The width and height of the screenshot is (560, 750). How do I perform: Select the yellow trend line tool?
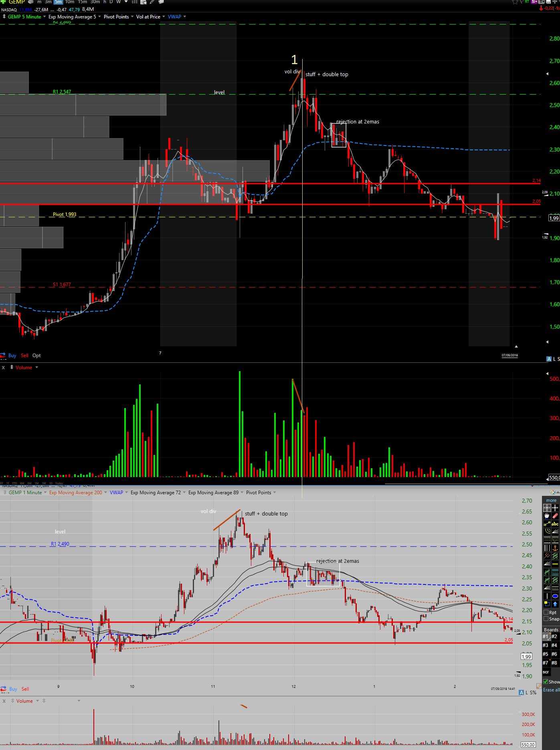pos(547,524)
